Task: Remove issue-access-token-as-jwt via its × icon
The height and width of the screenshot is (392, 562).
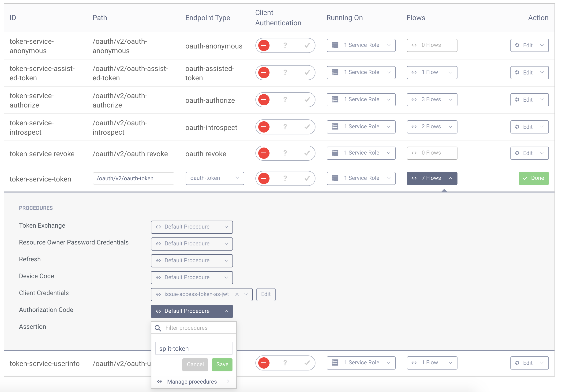Action: coord(237,294)
